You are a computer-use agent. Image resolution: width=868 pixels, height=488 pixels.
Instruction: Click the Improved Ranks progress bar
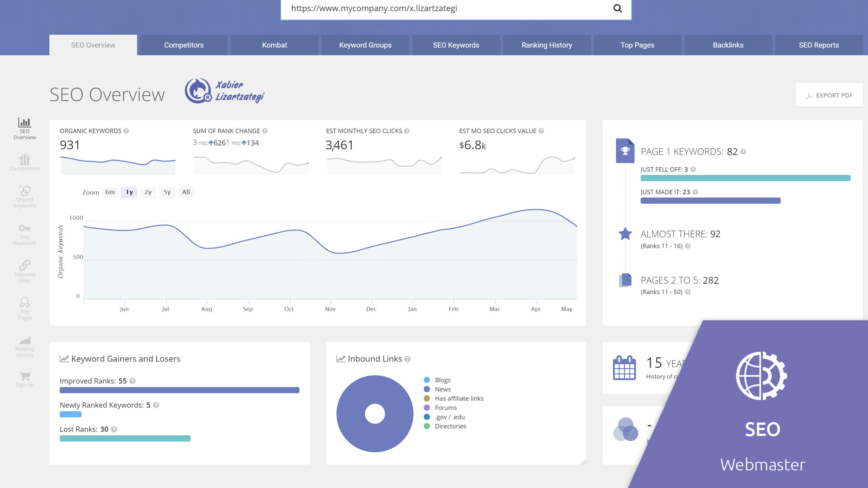point(179,390)
